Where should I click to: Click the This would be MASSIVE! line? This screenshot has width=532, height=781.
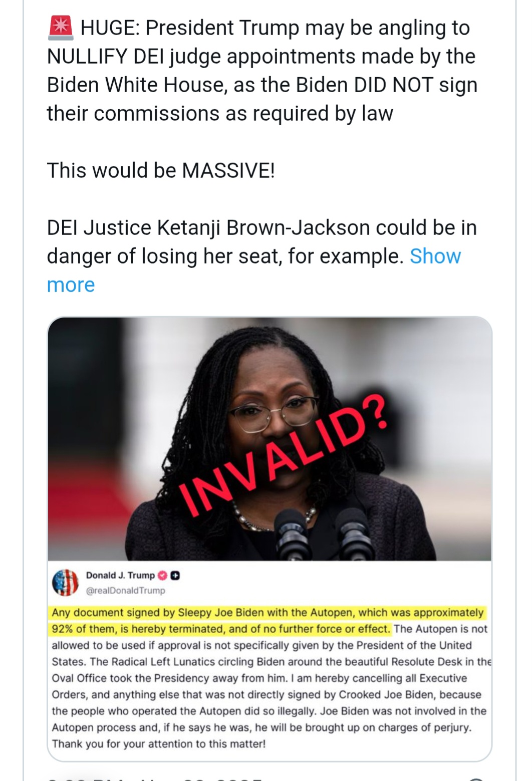point(161,171)
